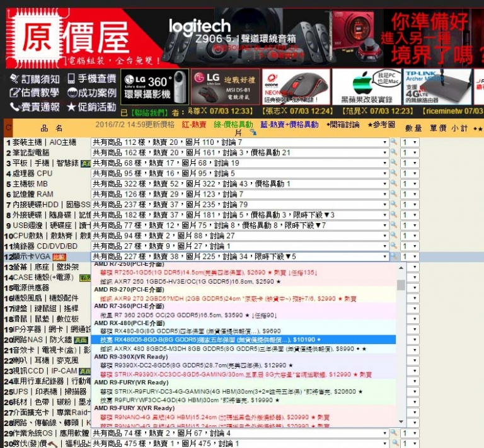This screenshot has height=448, width=484.
Task: Click magnifier icon for 筆記型電腦 row
Action: [394, 152]
